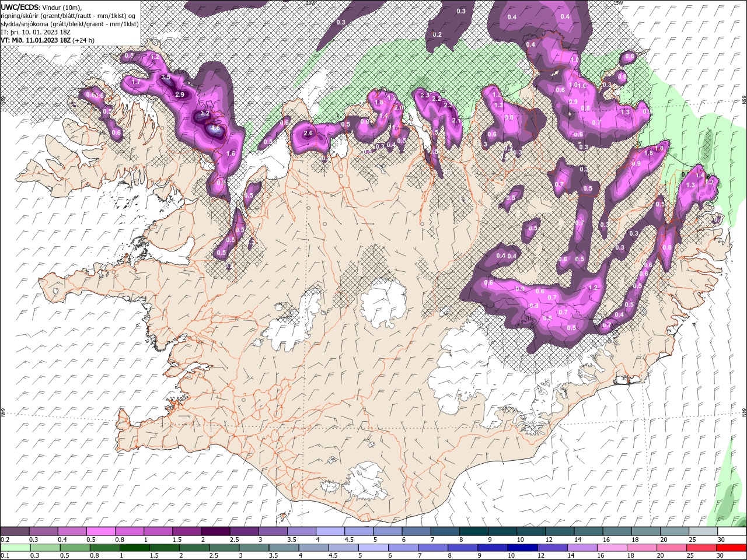
Task: Select the pale green 0.1 swatch in lower legend
Action: tap(15, 548)
